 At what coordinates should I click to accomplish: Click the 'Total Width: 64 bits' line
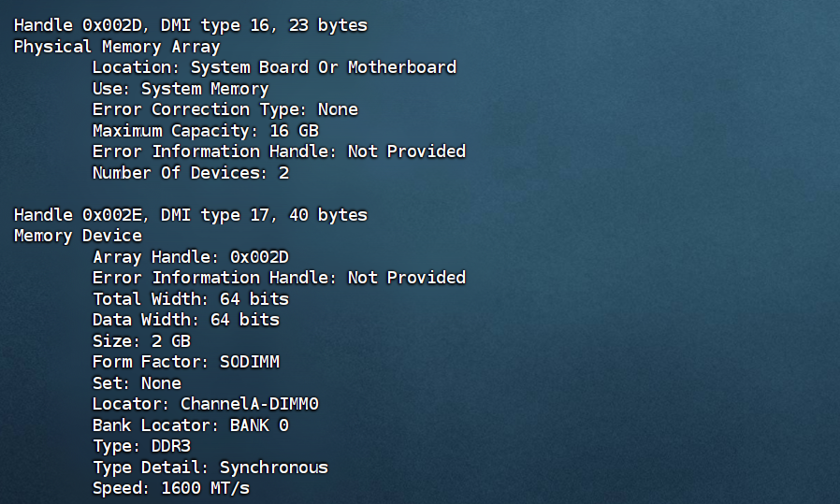[191, 299]
